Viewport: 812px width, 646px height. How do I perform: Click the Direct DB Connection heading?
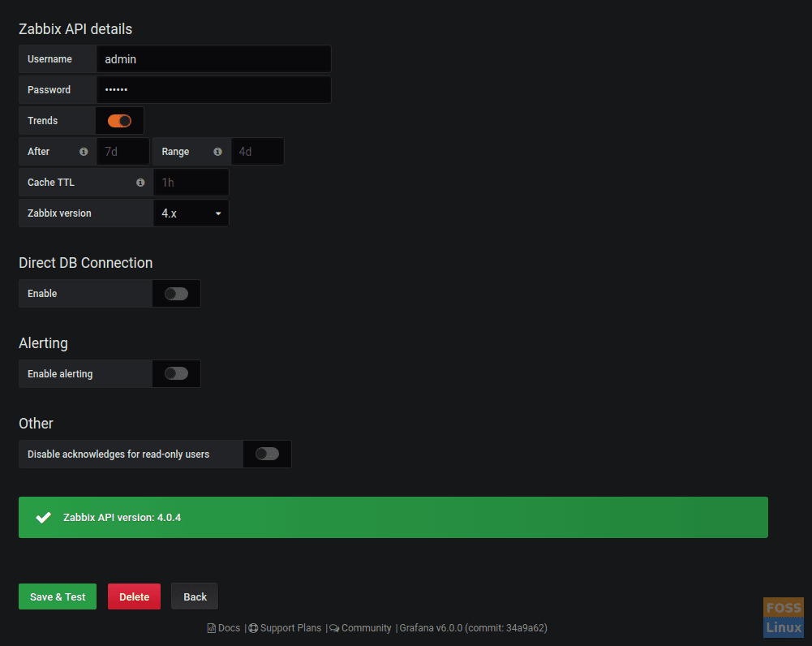click(85, 263)
